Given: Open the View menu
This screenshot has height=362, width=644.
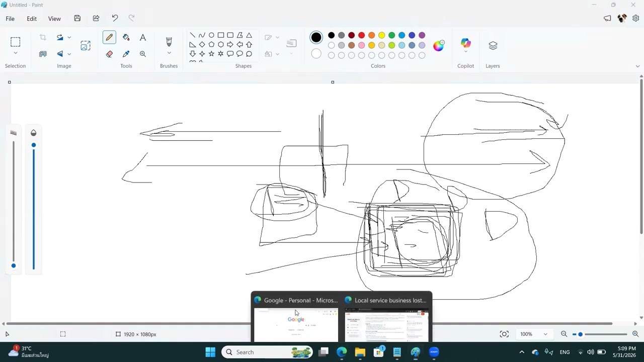Looking at the screenshot, I should click(54, 19).
